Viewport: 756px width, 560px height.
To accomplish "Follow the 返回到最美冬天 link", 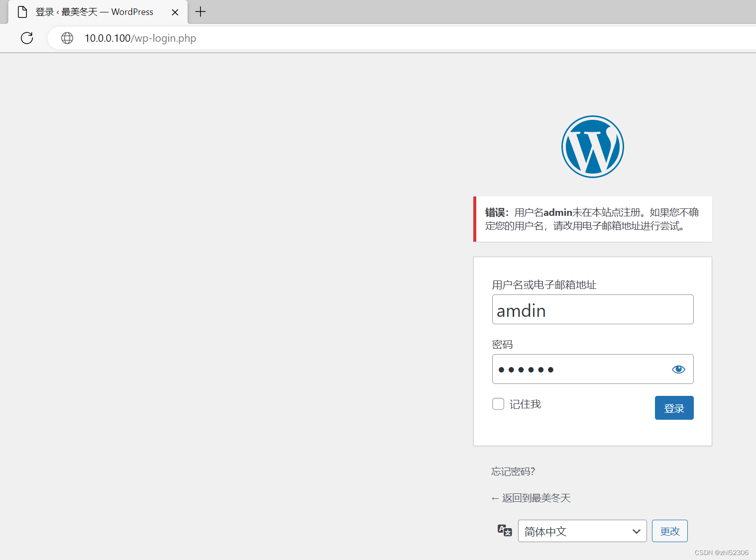I will point(531,498).
